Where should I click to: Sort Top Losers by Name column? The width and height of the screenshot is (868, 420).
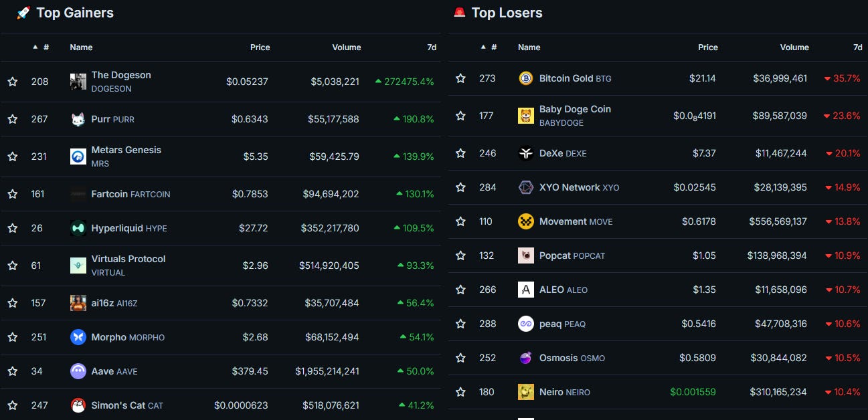click(529, 47)
